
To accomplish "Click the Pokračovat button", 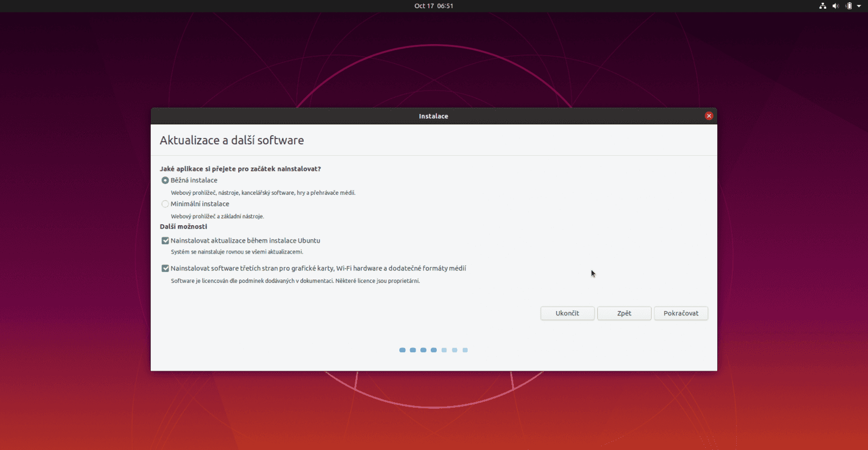I will (681, 313).
